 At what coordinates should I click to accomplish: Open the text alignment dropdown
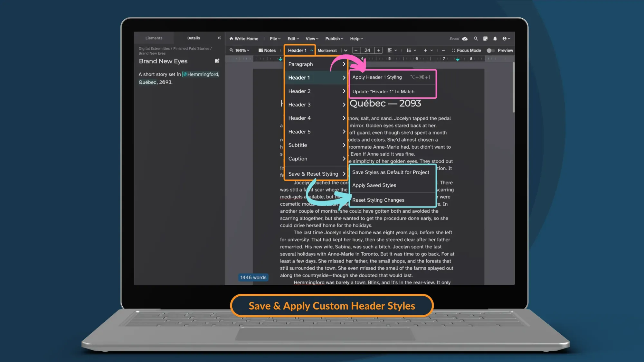point(392,50)
